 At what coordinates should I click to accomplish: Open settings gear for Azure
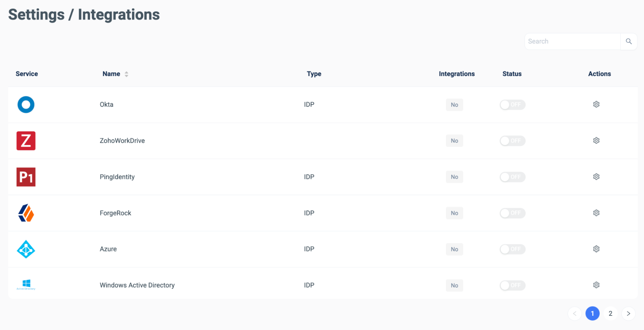coord(596,249)
